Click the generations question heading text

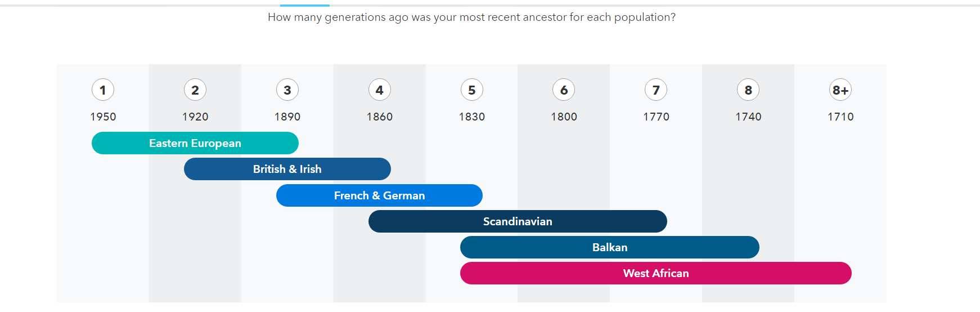(471, 17)
